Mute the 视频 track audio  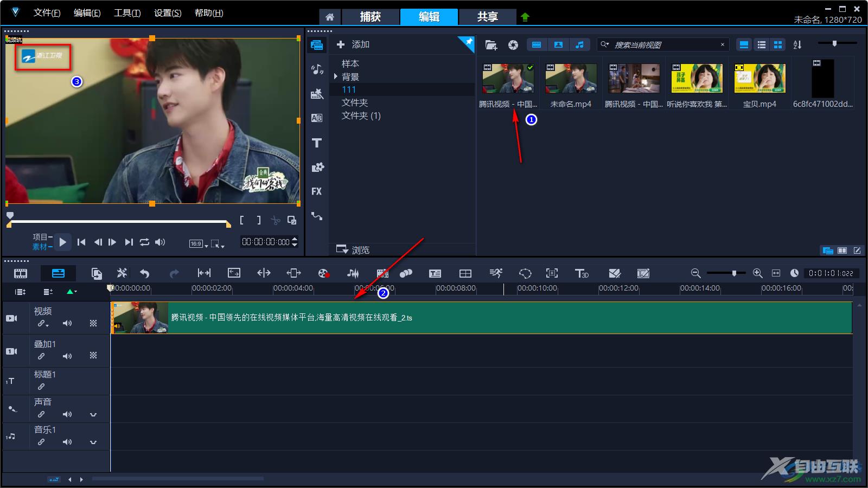click(x=67, y=324)
